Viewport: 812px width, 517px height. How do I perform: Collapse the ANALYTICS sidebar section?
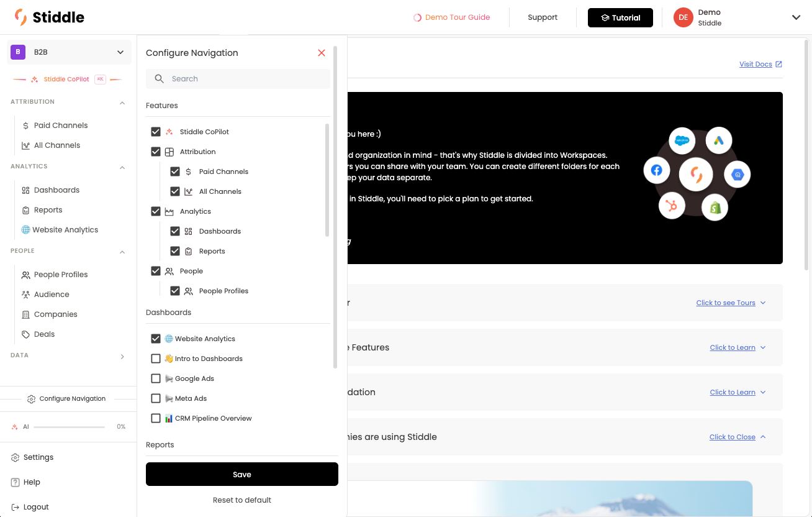click(x=122, y=167)
